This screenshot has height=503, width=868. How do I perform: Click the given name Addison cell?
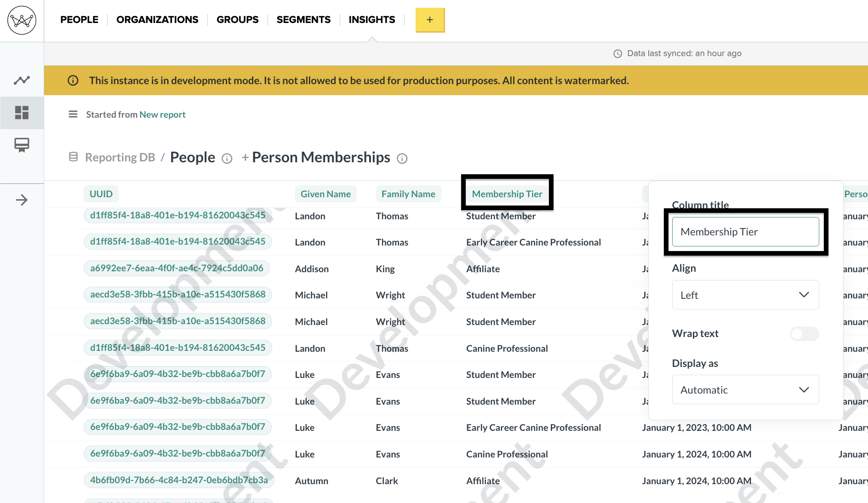312,269
